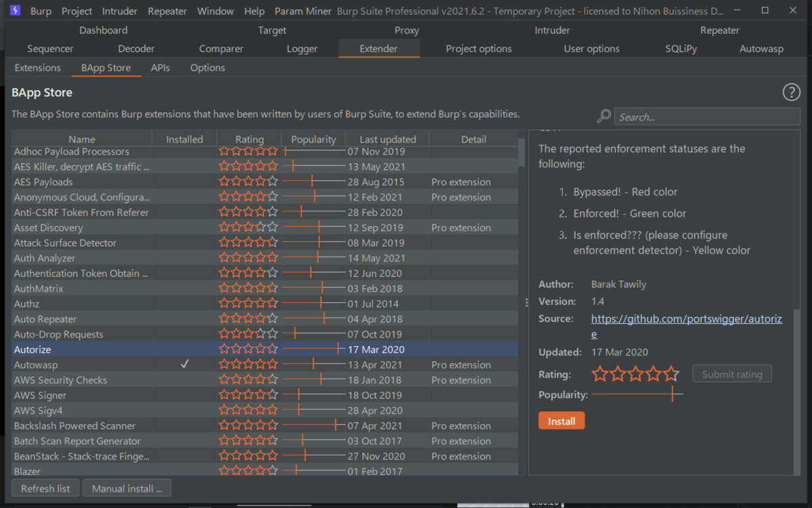Screen dimensions: 812x508
Task: Select the Asset Discovery extension
Action: 265,228
